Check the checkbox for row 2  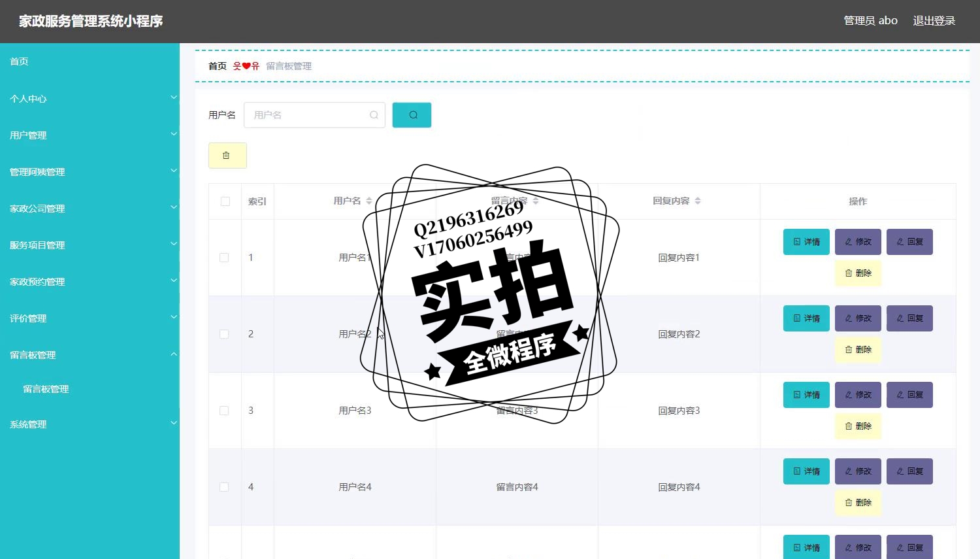[224, 334]
